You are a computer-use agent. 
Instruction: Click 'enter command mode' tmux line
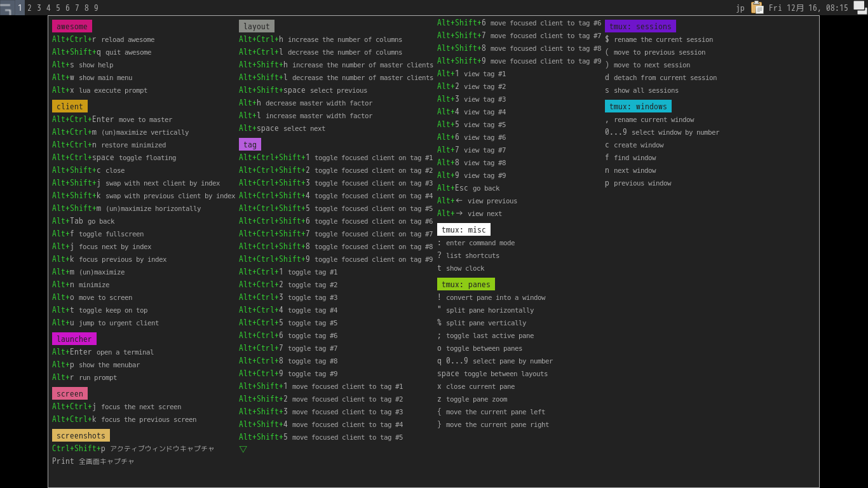pos(476,243)
